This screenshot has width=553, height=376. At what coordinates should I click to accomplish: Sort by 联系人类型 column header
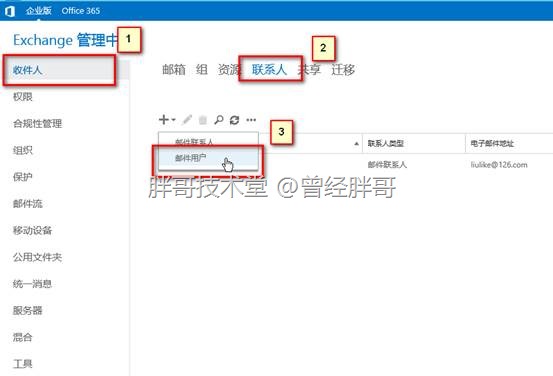385,143
